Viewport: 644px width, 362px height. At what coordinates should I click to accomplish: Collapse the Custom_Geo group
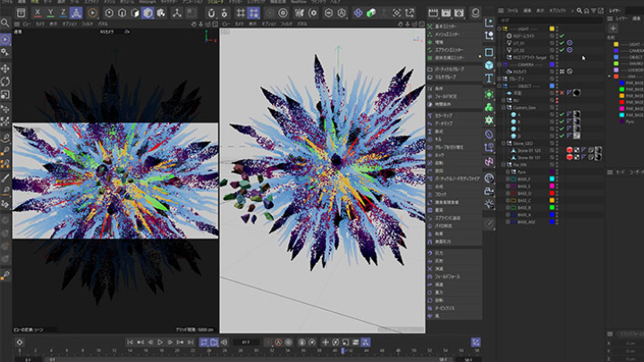[504, 107]
